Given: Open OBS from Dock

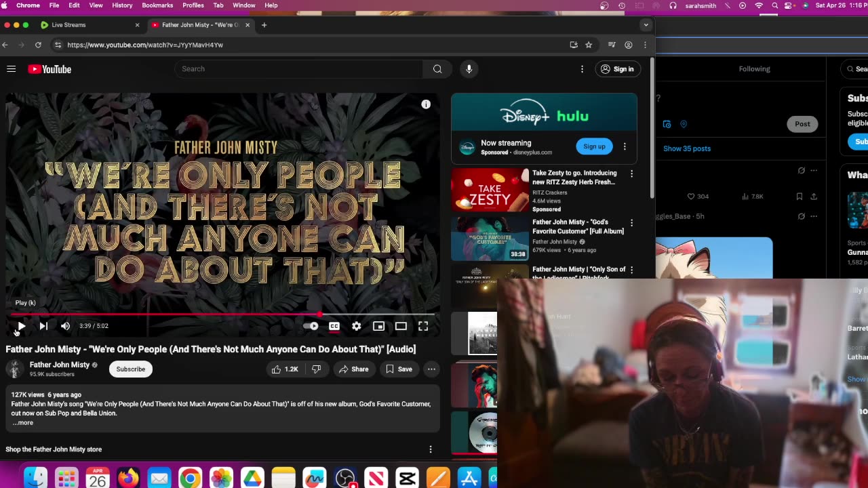Looking at the screenshot, I should [345, 478].
